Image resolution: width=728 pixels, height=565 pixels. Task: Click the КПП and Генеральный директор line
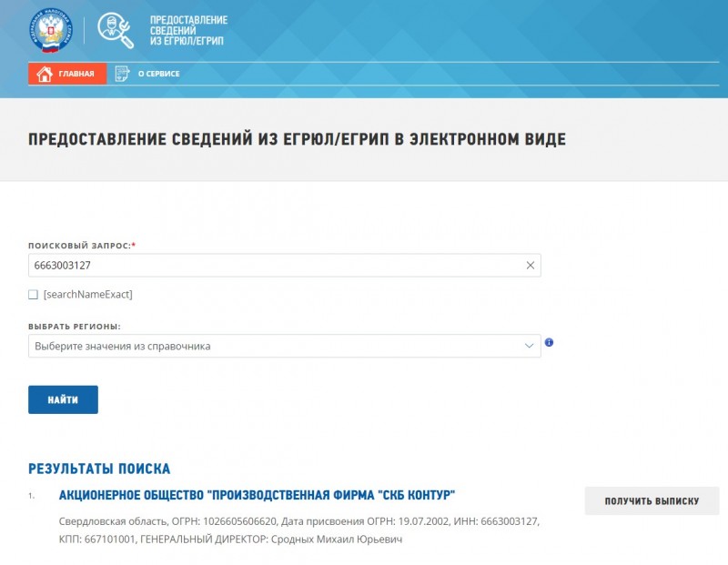[x=230, y=540]
